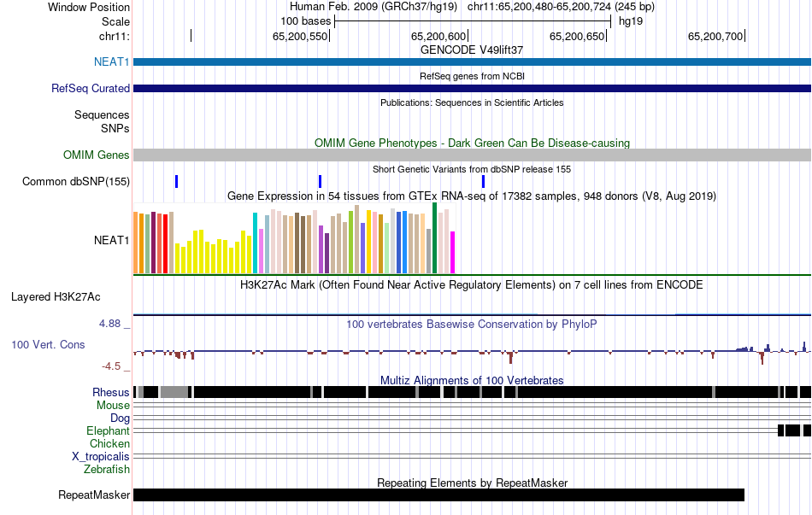Click the Window Position label
Viewport: 812px width, 515px height.
pyautogui.click(x=89, y=7)
